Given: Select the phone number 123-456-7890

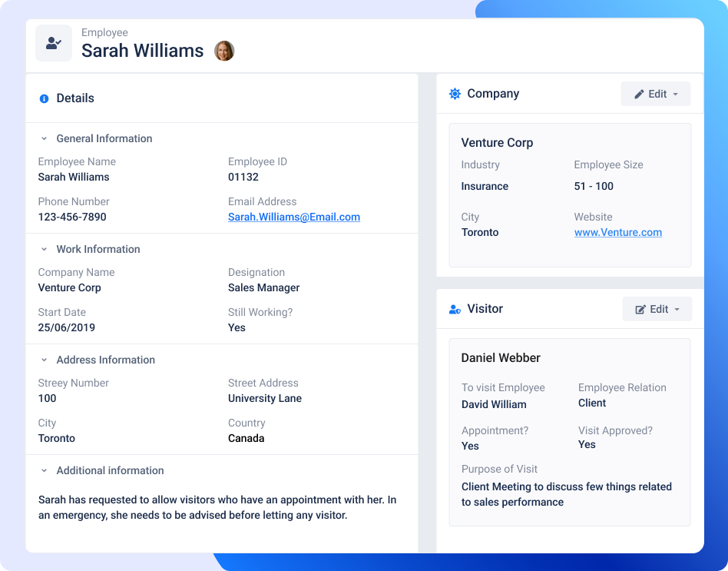Looking at the screenshot, I should coord(72,217).
